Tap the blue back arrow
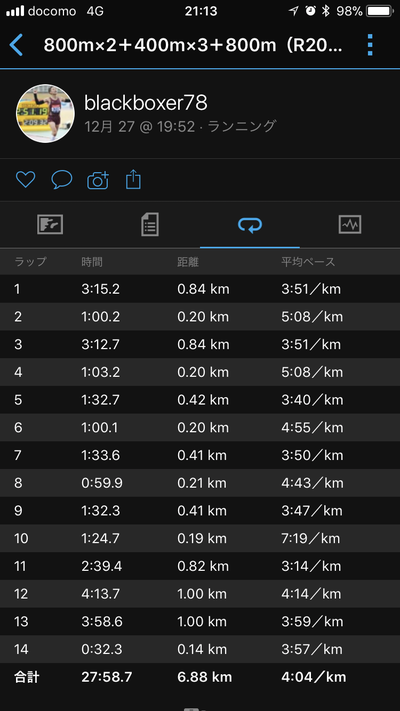 click(16, 45)
